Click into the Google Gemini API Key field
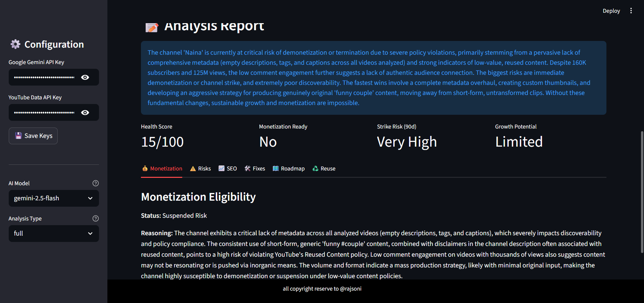The image size is (644, 303). 44,77
